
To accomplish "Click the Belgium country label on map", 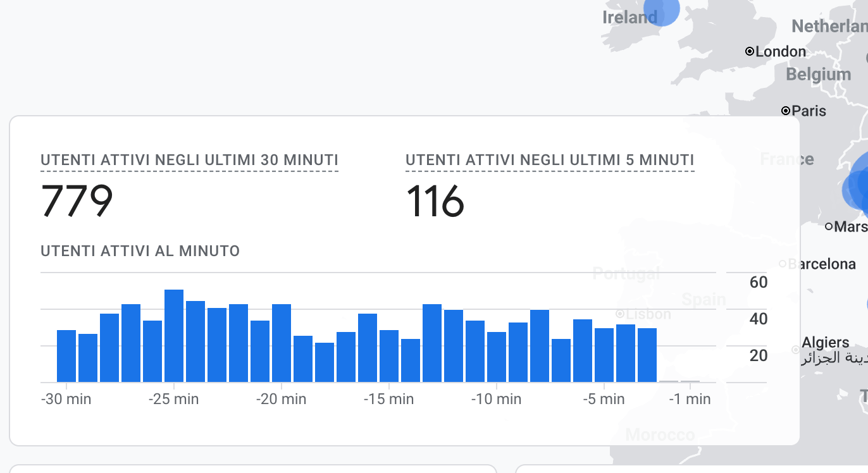I will coord(819,75).
